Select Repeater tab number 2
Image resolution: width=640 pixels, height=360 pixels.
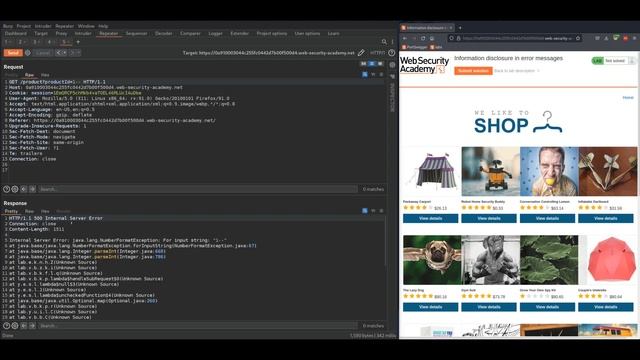(22, 42)
